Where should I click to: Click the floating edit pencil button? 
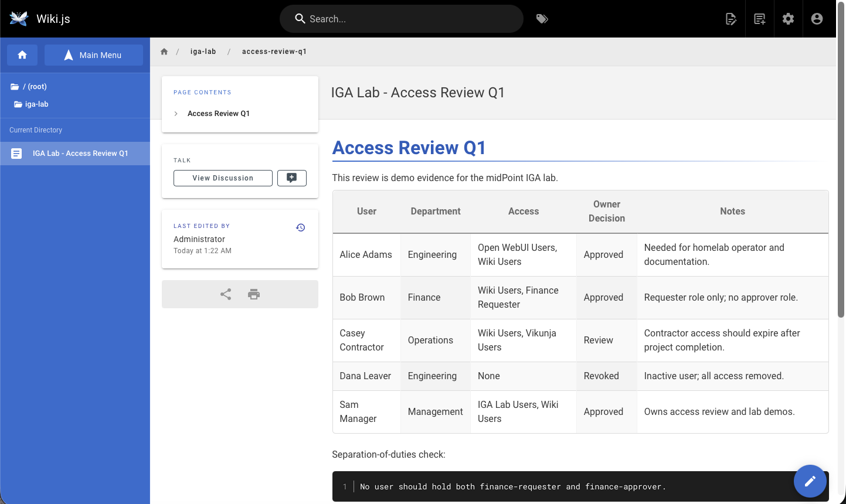point(810,481)
